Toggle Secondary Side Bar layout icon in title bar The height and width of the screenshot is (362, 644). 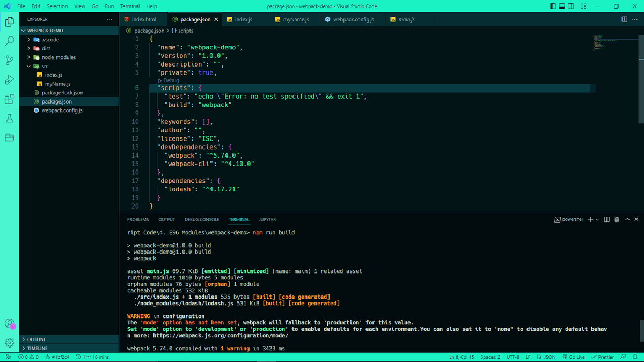[570, 6]
